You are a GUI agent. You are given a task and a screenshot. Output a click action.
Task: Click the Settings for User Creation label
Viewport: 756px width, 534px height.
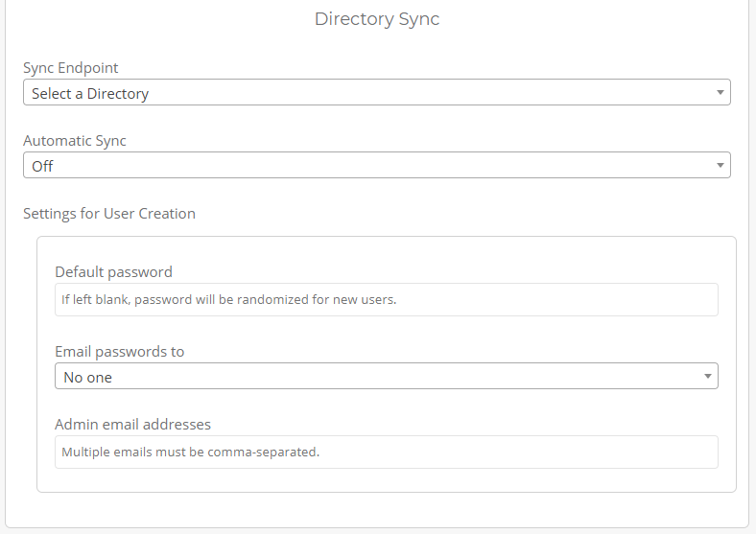pyautogui.click(x=109, y=214)
